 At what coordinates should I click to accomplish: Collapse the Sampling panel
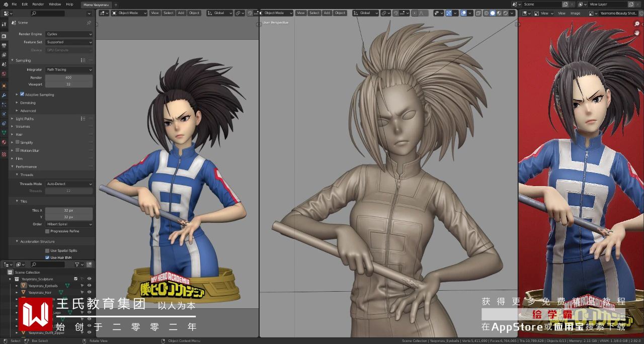coord(13,60)
